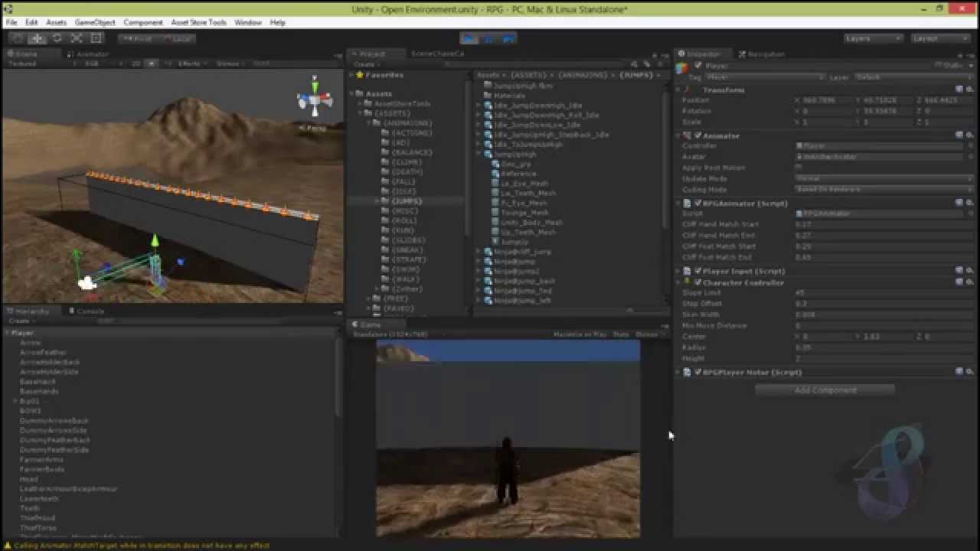Open the RPGAnimator script gear menu
980x551 pixels.
(x=969, y=203)
